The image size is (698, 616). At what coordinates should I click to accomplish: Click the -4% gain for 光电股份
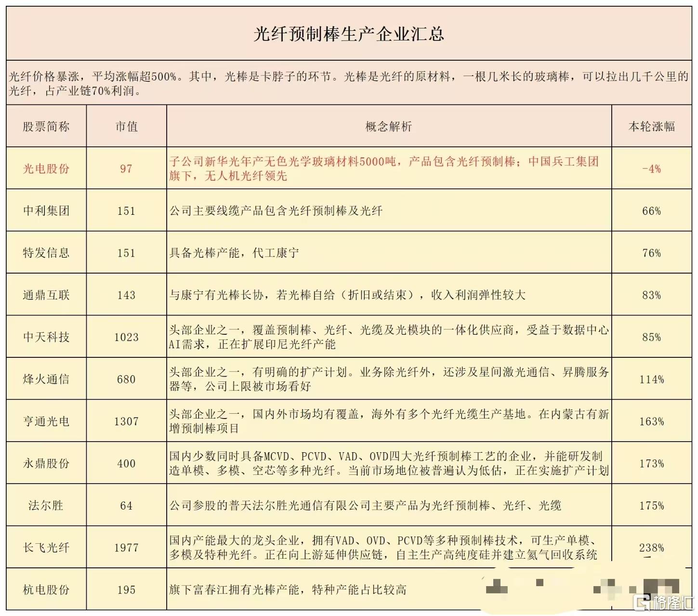pyautogui.click(x=652, y=169)
